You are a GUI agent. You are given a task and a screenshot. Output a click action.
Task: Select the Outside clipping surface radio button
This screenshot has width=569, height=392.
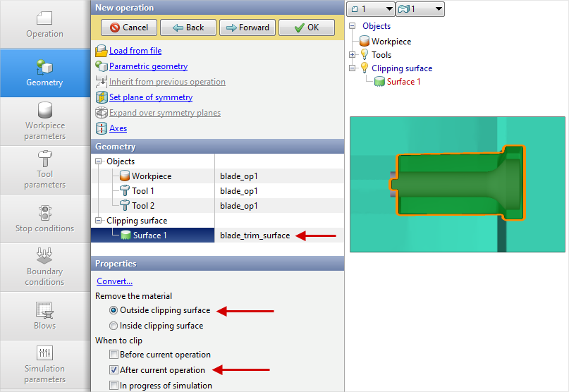point(114,310)
